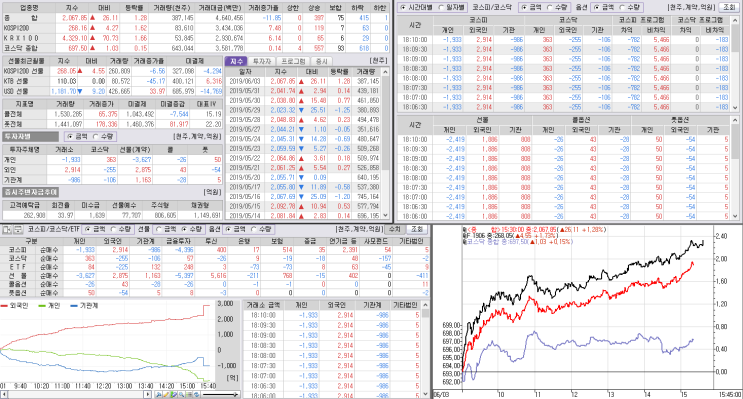Switch to the 증시 tab
743x399 pixels.
point(321,62)
